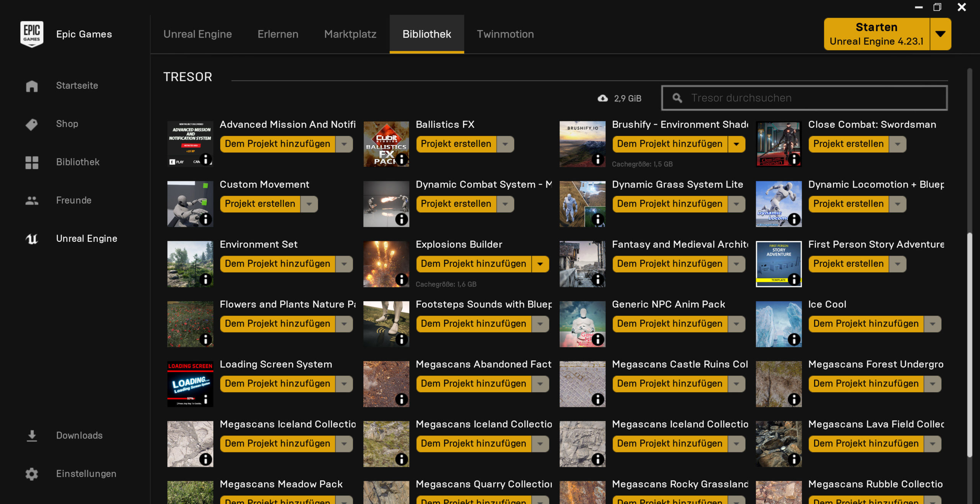
Task: Show info icon on Close Combat Swordsman
Action: [x=794, y=159]
